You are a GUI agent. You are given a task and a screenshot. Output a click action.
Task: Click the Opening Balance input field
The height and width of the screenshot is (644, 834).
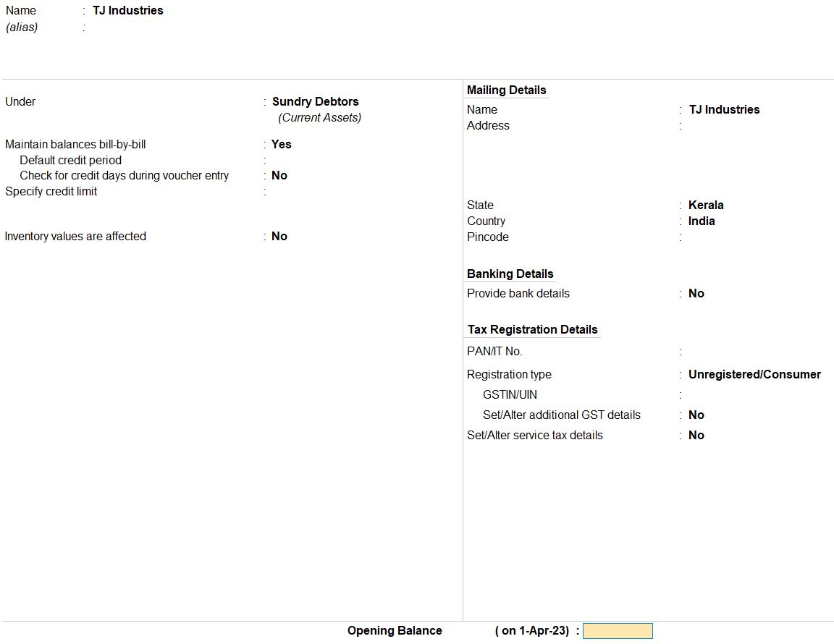(x=618, y=631)
